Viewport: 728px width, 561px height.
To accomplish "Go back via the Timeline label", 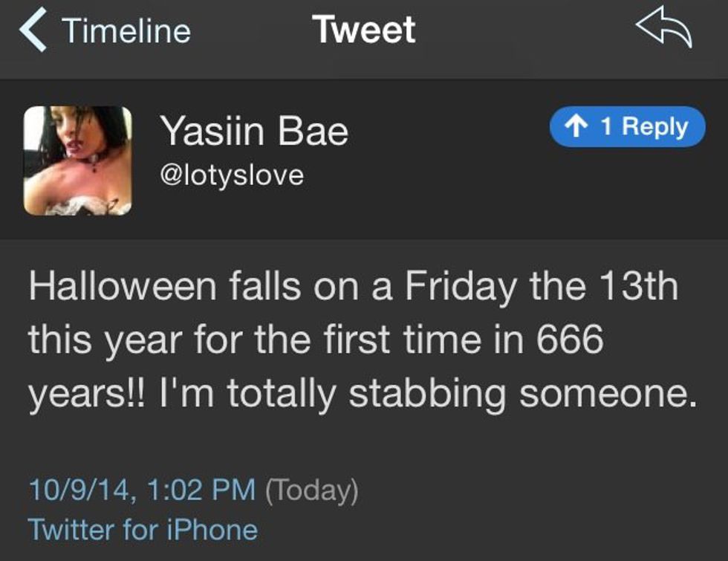I will pyautogui.click(x=126, y=31).
